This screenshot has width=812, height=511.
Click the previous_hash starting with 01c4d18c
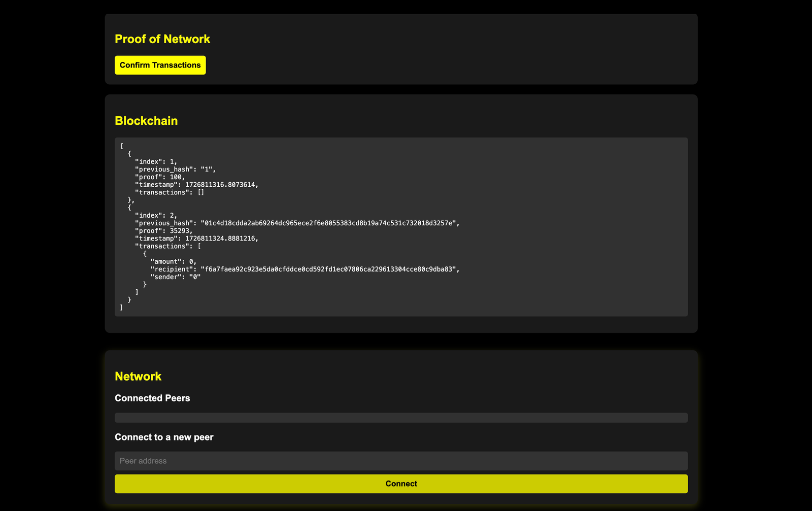coord(297,223)
